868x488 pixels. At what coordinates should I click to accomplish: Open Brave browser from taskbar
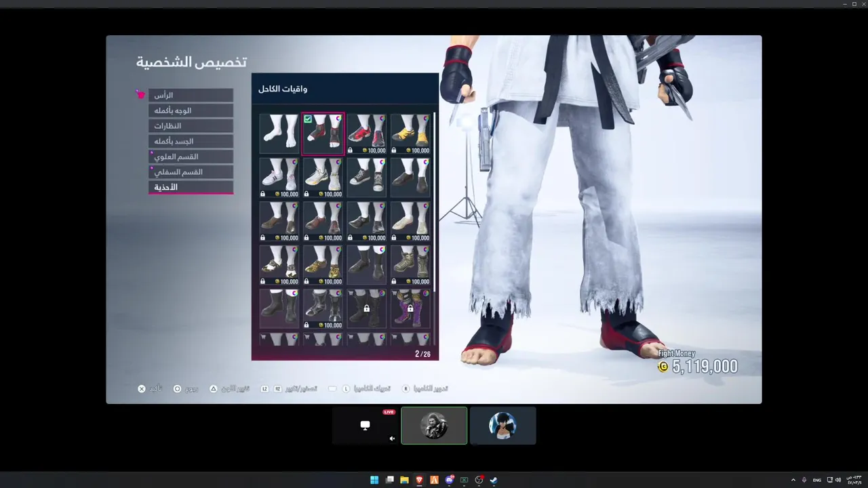[419, 480]
